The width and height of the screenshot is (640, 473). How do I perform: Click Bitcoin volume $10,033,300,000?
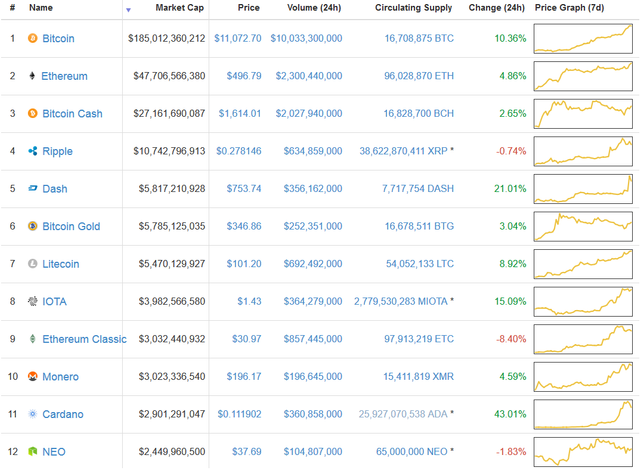(x=307, y=38)
